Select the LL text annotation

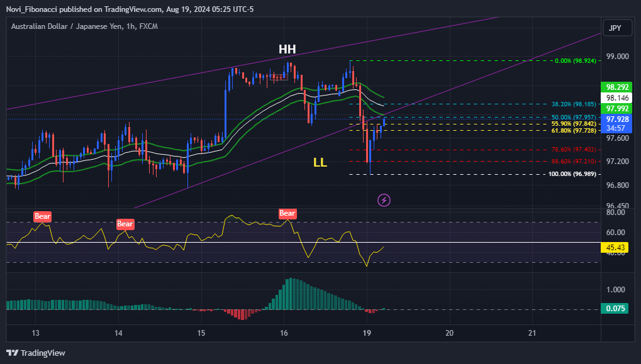(320, 163)
